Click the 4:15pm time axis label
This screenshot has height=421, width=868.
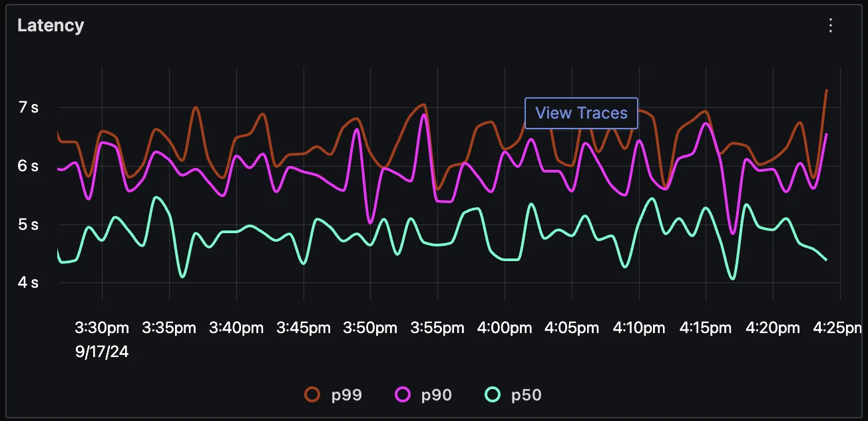(x=706, y=328)
